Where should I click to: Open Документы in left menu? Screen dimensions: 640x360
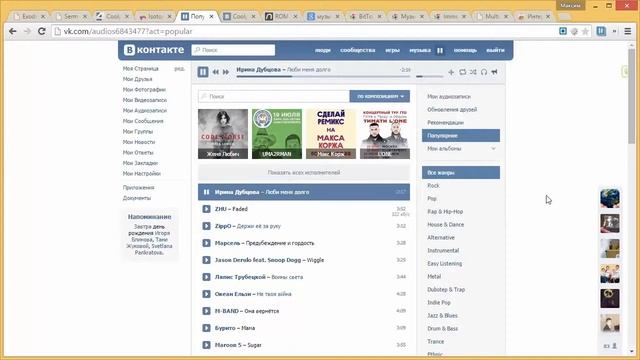(137, 198)
